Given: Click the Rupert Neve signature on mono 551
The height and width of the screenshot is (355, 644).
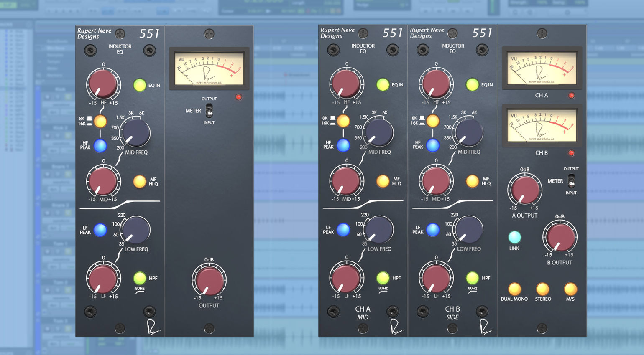Looking at the screenshot, I should (x=153, y=327).
